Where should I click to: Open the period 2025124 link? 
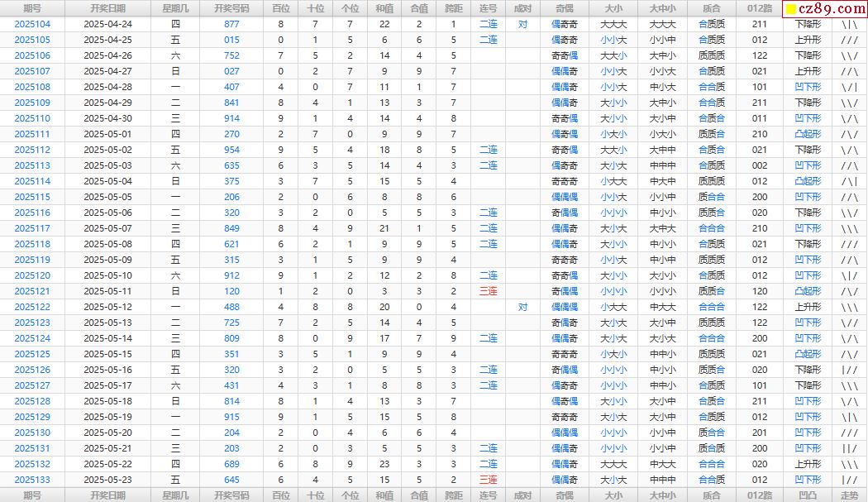32,338
